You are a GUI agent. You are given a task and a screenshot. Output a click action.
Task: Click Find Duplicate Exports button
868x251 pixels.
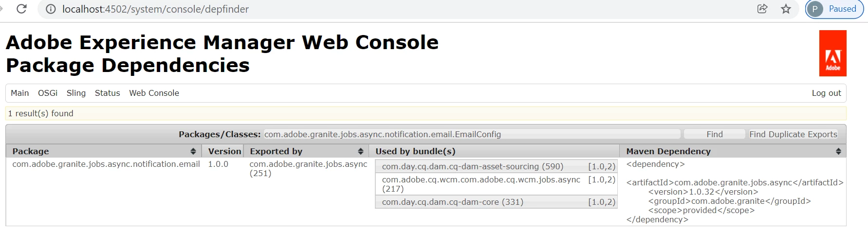pyautogui.click(x=793, y=134)
